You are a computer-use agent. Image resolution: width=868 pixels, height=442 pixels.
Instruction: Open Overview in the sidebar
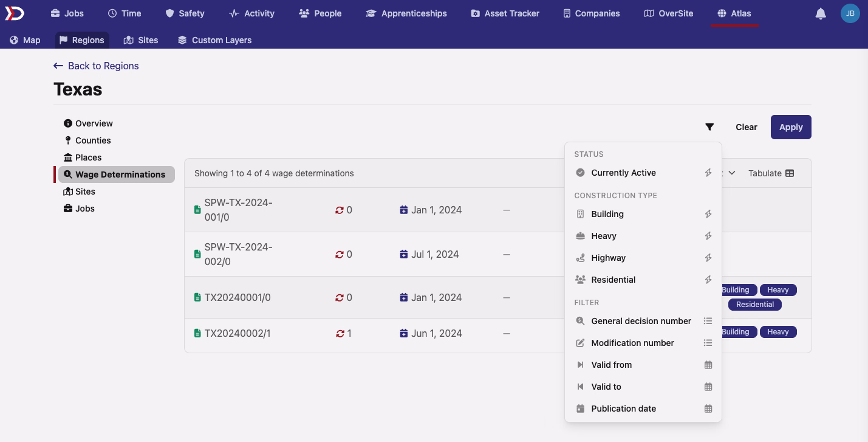[89, 123]
